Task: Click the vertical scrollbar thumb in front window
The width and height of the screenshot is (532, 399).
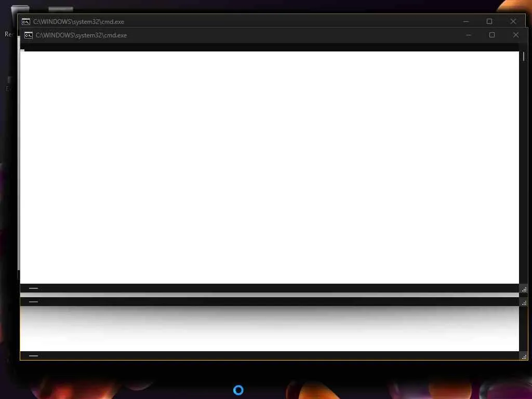Action: (x=524, y=56)
